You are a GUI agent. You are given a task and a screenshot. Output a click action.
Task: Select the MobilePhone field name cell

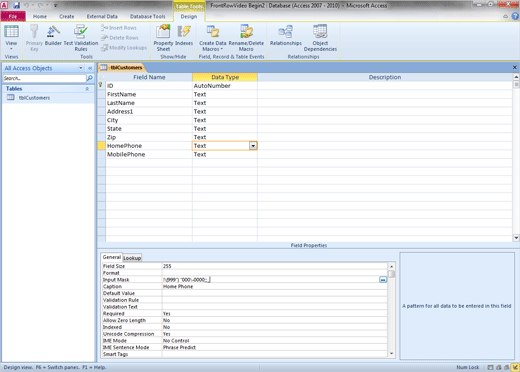coord(149,154)
